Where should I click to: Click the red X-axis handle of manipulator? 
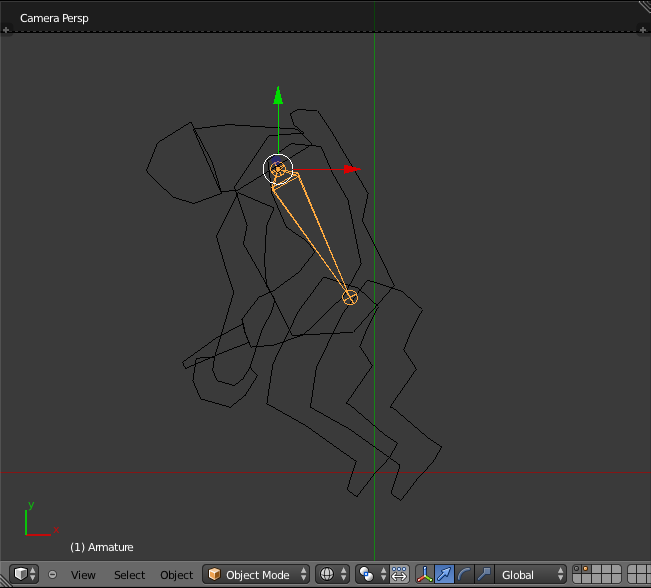(x=350, y=169)
